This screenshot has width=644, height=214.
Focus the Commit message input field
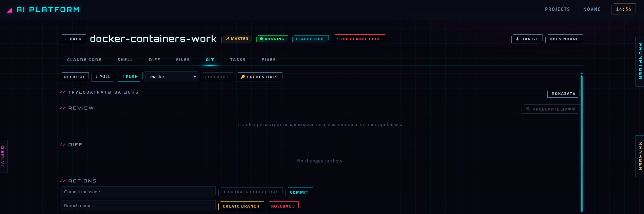tap(138, 192)
